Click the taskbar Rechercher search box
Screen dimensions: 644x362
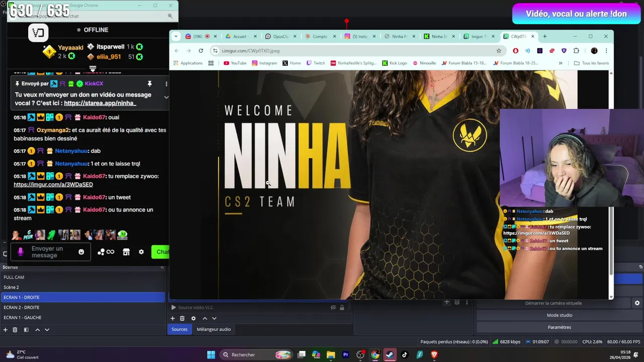(257, 355)
